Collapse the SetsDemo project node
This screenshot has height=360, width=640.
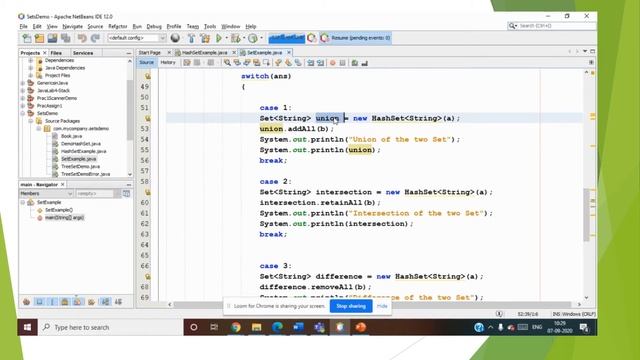coord(23,113)
